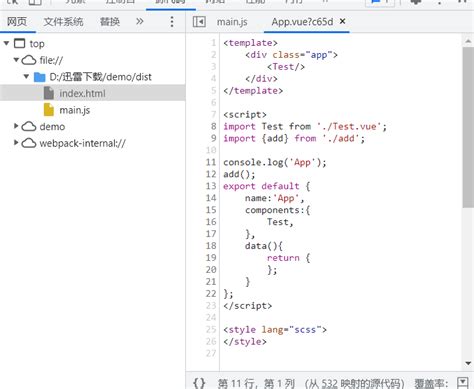Show more navigator tabs with the » chevron
Screen dimensions: 474x389
140,22
